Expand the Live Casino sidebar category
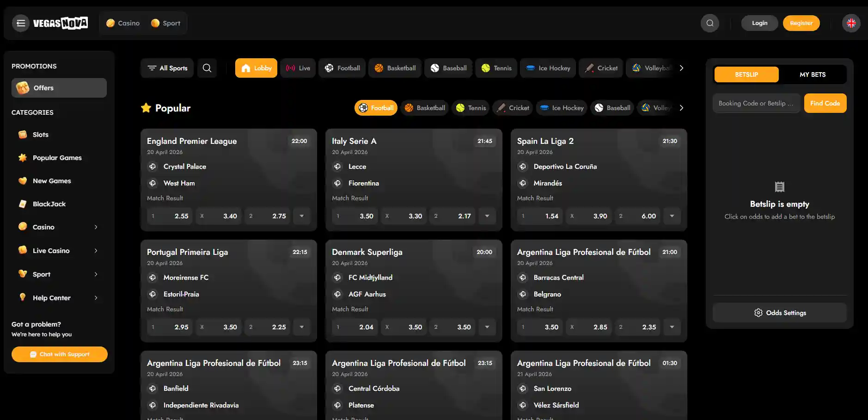 pyautogui.click(x=59, y=251)
